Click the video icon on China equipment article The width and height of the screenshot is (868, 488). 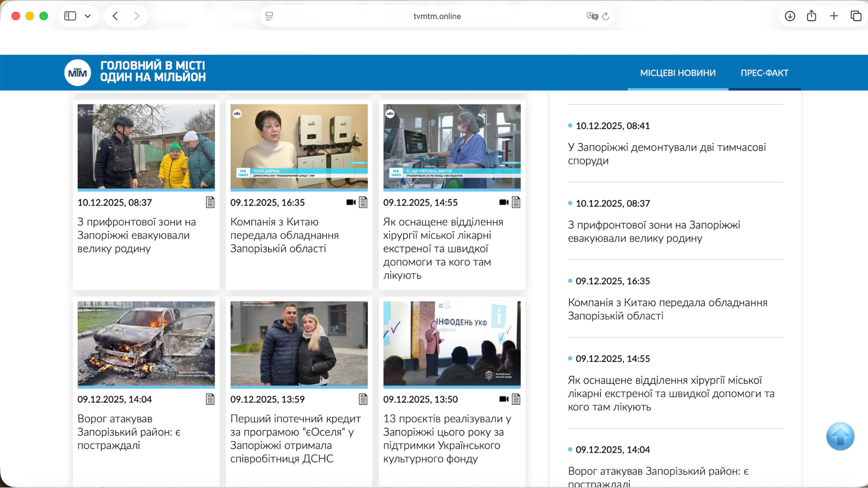pyautogui.click(x=351, y=202)
